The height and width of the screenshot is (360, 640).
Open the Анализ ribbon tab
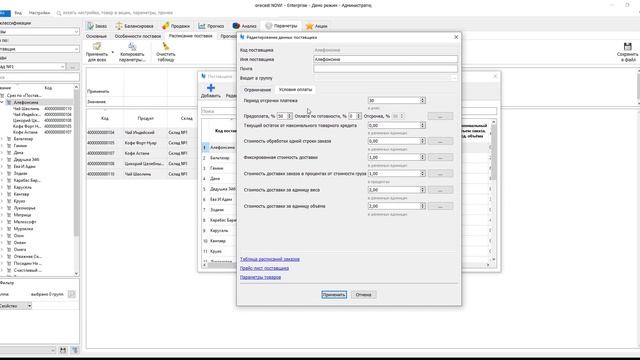(244, 26)
